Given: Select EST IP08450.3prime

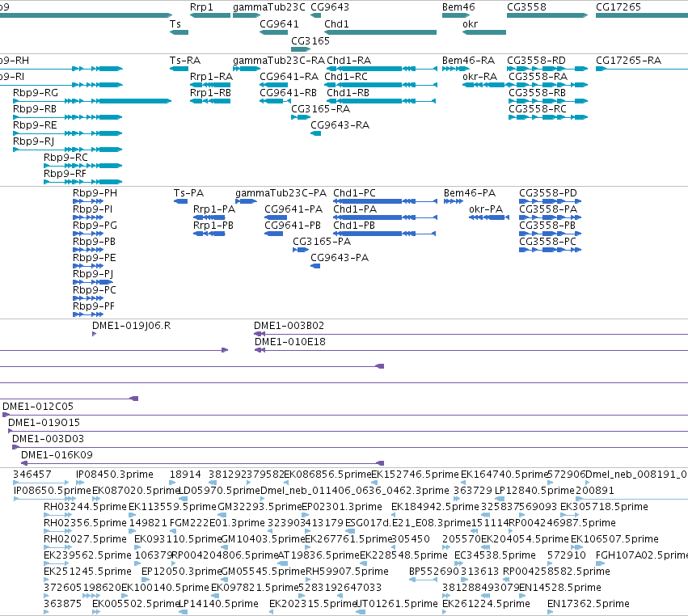Looking at the screenshot, I should [80, 483].
